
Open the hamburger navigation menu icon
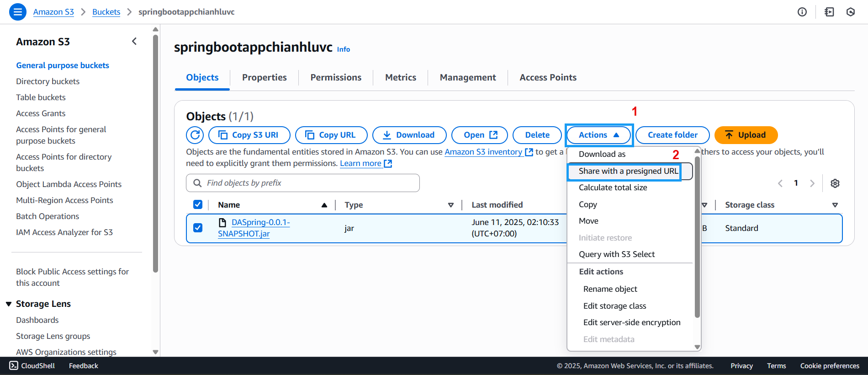17,12
